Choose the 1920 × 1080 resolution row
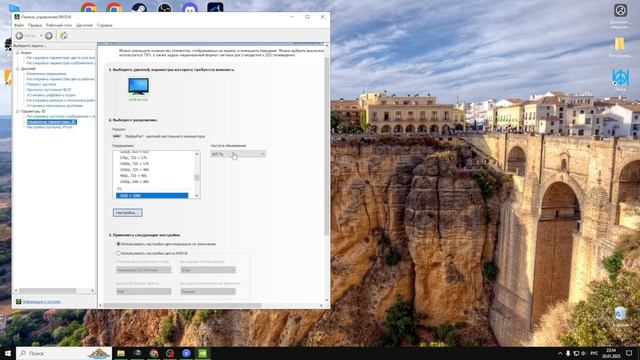Viewport: 640px width, 360px height. (152, 196)
